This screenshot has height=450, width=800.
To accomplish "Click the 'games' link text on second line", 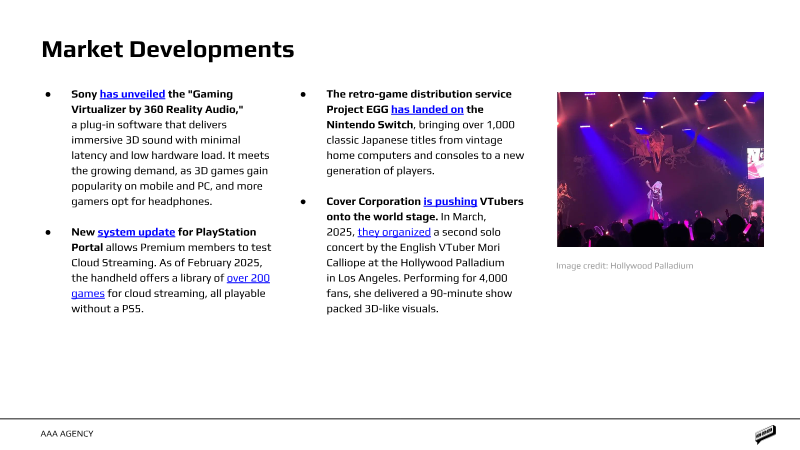I will click(88, 293).
